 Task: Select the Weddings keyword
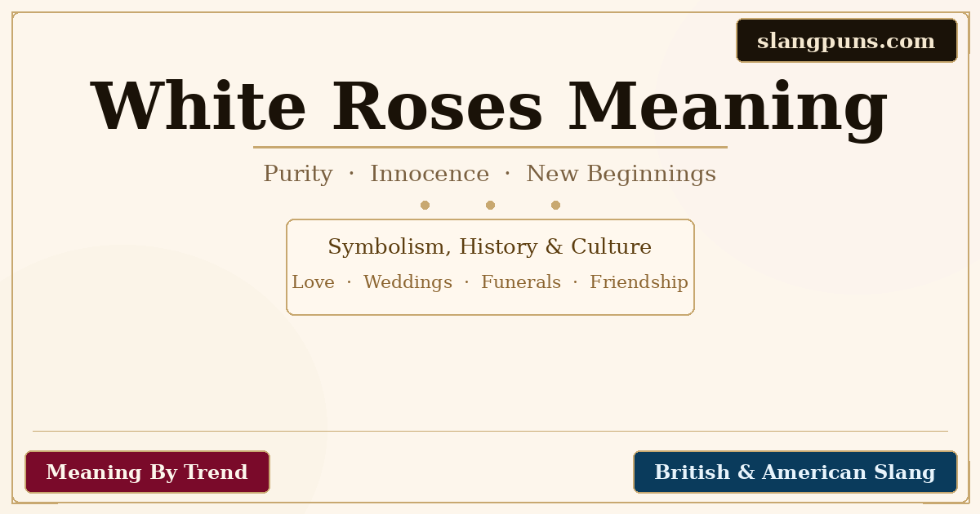408,281
